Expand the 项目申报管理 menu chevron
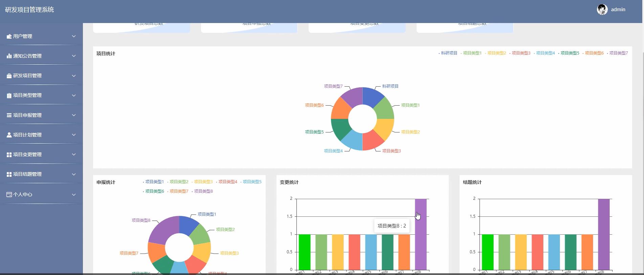 [x=74, y=115]
